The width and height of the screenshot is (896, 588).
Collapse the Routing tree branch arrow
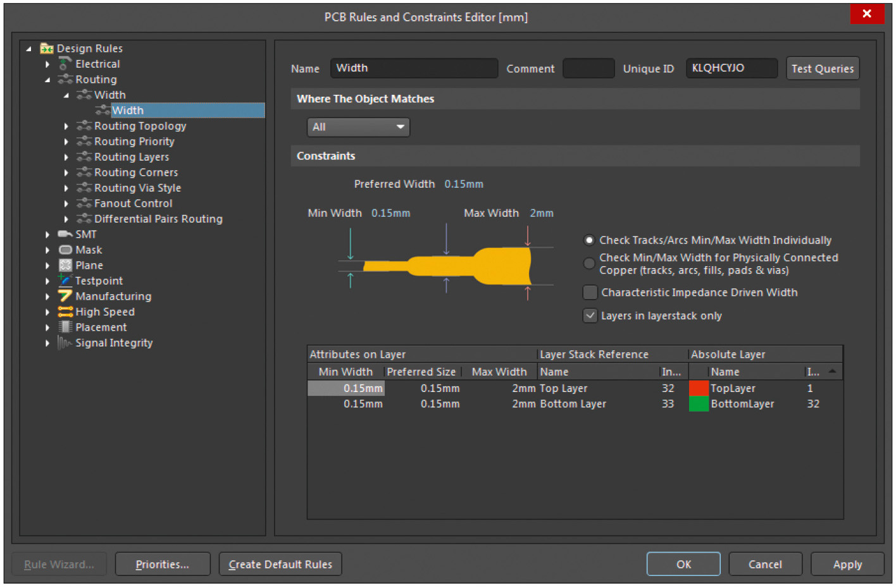47,80
